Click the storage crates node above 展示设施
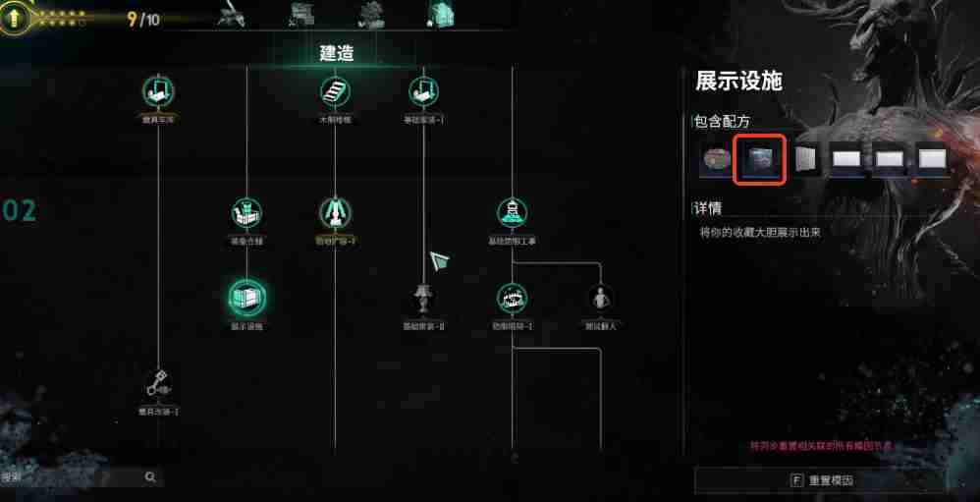This screenshot has width=980, height=502. coord(246,214)
